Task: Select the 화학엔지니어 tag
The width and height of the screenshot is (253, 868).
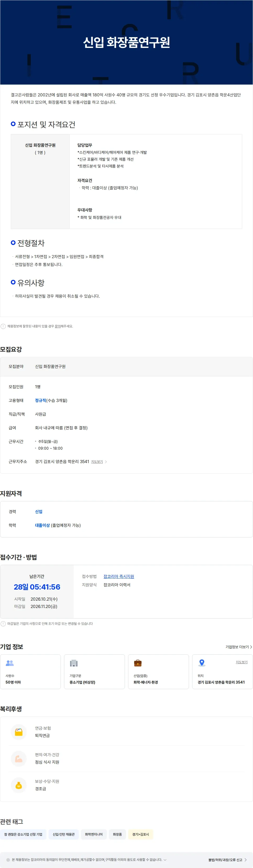Action: [x=94, y=834]
